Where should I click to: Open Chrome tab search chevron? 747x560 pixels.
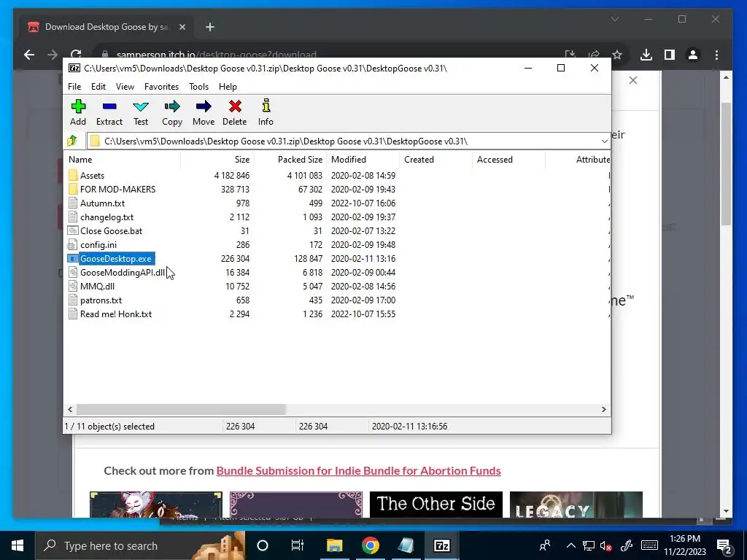[615, 19]
